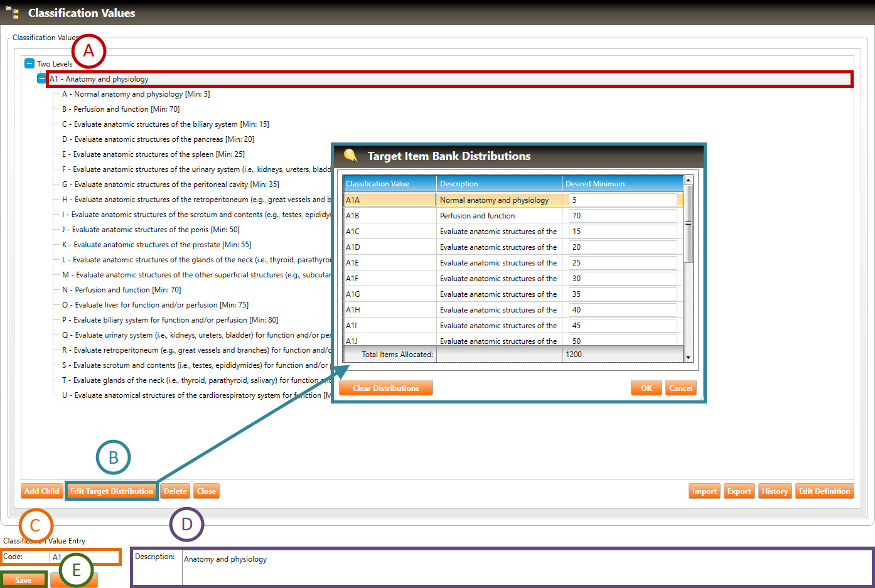
Task: Click the Export button
Action: click(x=739, y=491)
